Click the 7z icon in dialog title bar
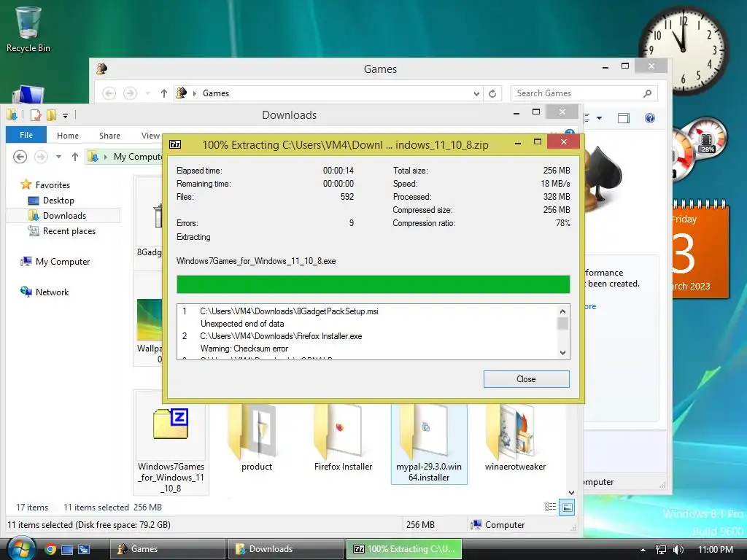 tap(175, 145)
